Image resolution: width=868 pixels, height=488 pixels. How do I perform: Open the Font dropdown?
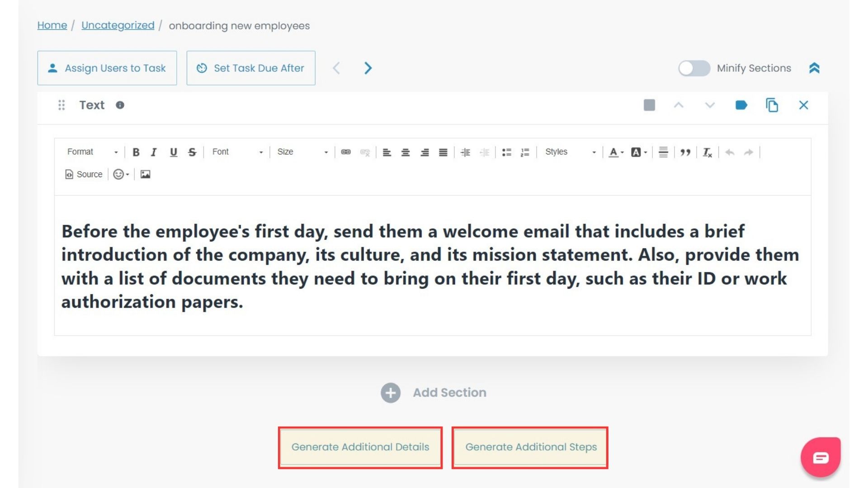click(x=236, y=152)
